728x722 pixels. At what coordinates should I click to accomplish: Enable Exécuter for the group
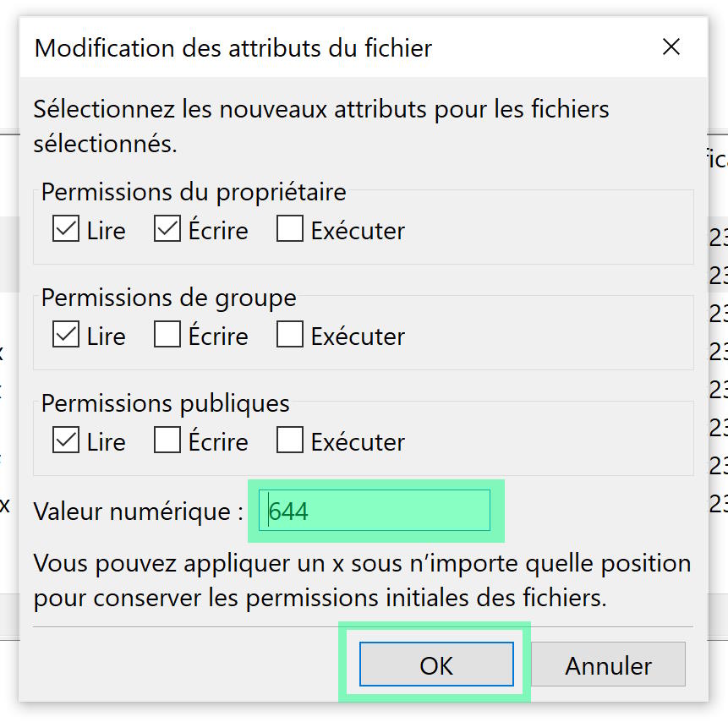289,336
